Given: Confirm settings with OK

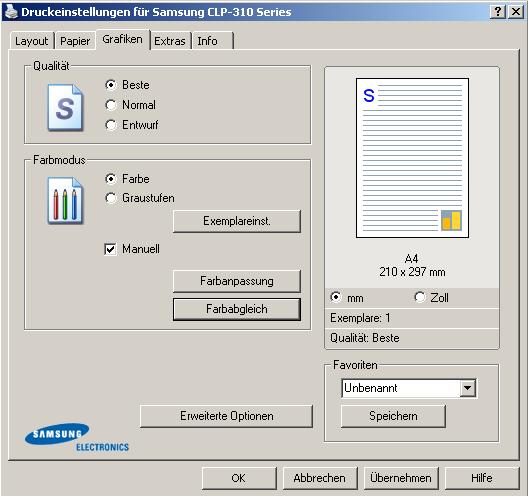Looking at the screenshot, I should (x=239, y=478).
